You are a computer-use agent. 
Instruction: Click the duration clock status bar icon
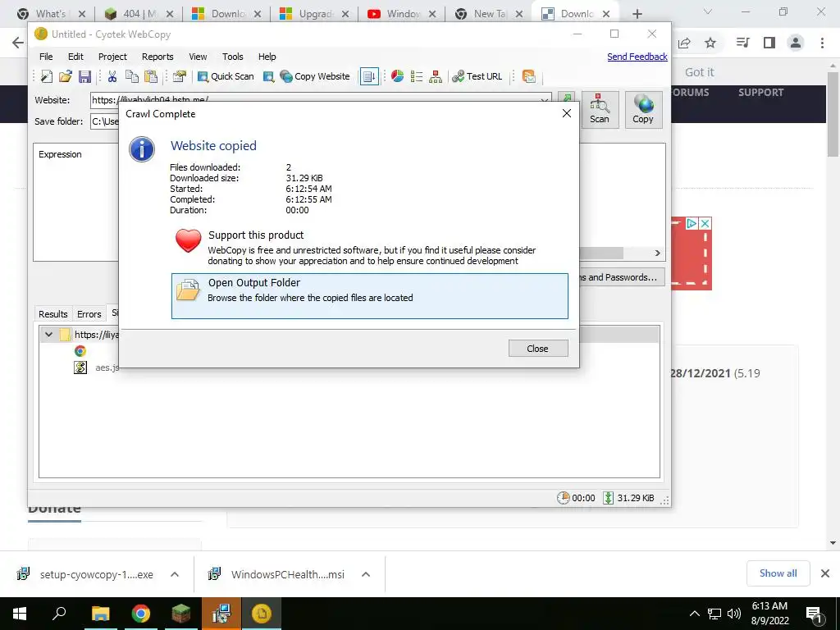coord(563,498)
